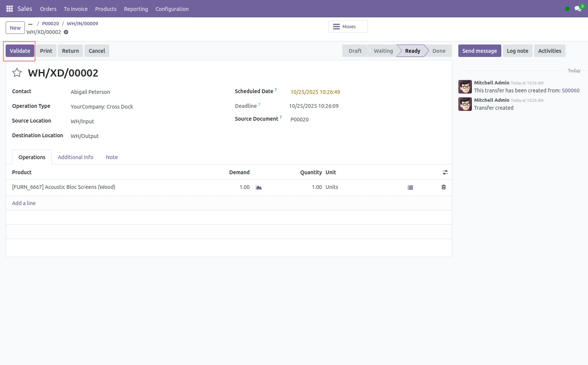The width and height of the screenshot is (588, 365).
Task: Open the Moves smart button
Action: (x=348, y=27)
